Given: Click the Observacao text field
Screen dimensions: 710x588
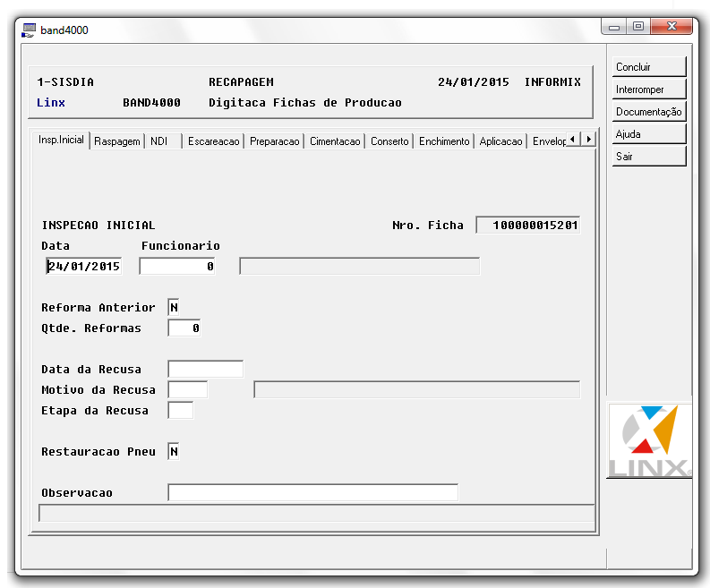Looking at the screenshot, I should [312, 492].
